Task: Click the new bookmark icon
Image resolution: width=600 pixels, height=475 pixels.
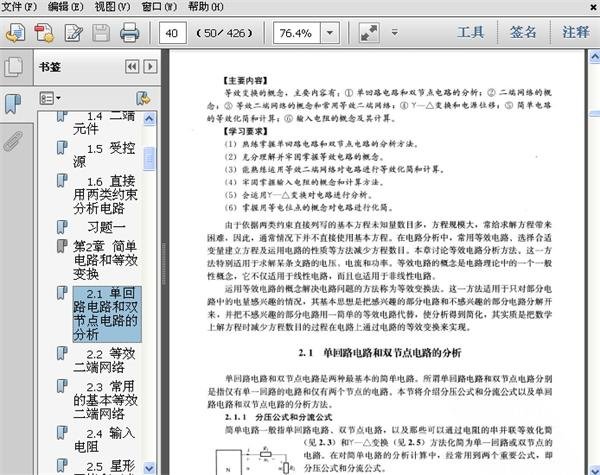Action: tap(143, 98)
